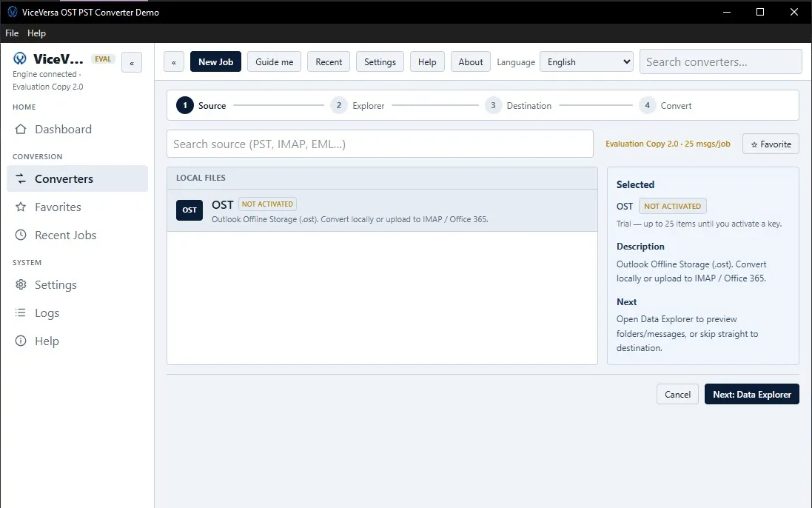Screen dimensions: 812x508
Task: Click the Help info icon in sidebar
Action: click(x=21, y=341)
